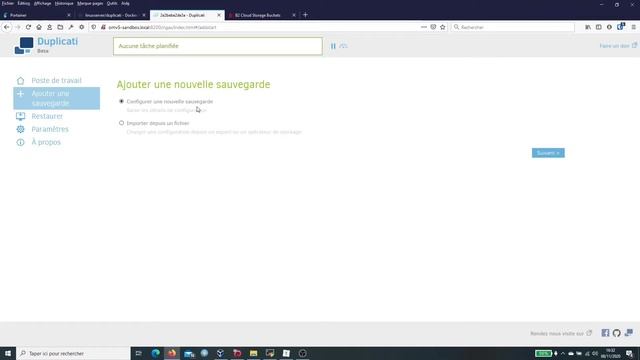Viewport: 640px width, 360px height.
Task: Switch to the linuxserver/duplicati Docker tab
Action: [112, 15]
